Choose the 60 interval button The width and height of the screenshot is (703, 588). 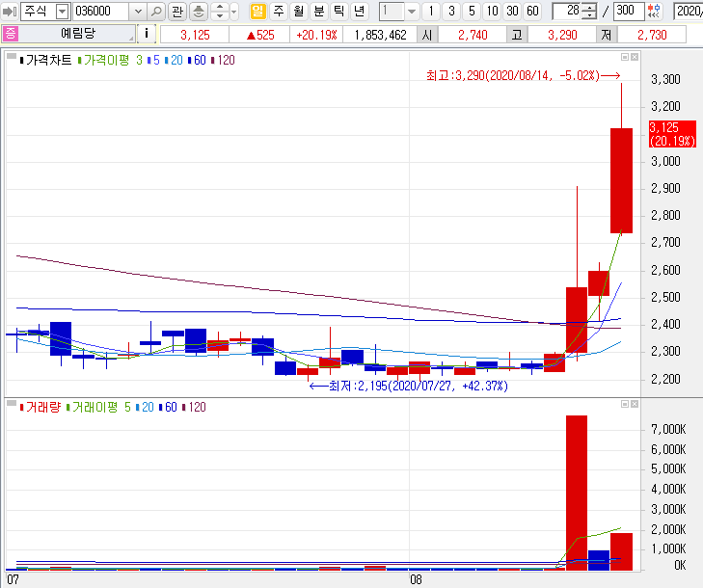(x=532, y=12)
